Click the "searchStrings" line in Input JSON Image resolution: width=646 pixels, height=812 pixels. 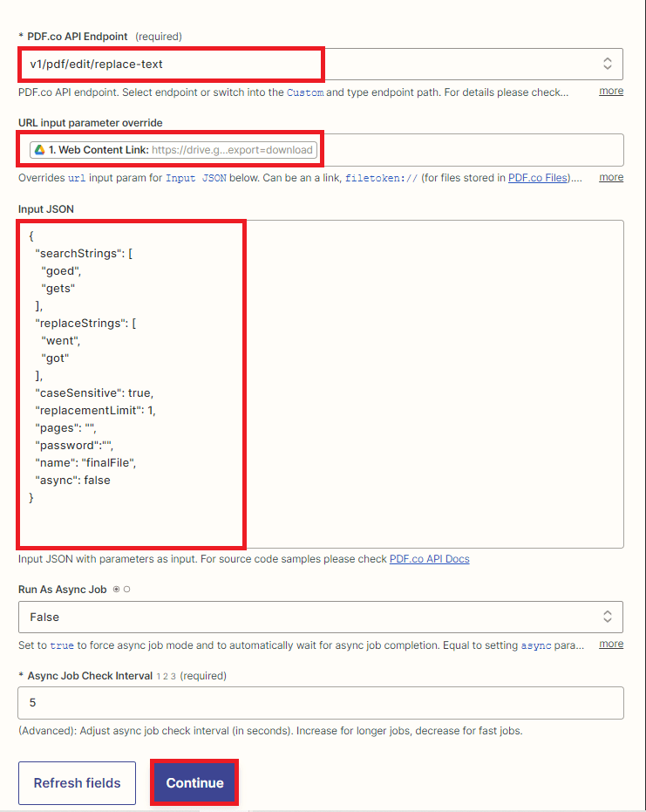click(x=83, y=253)
